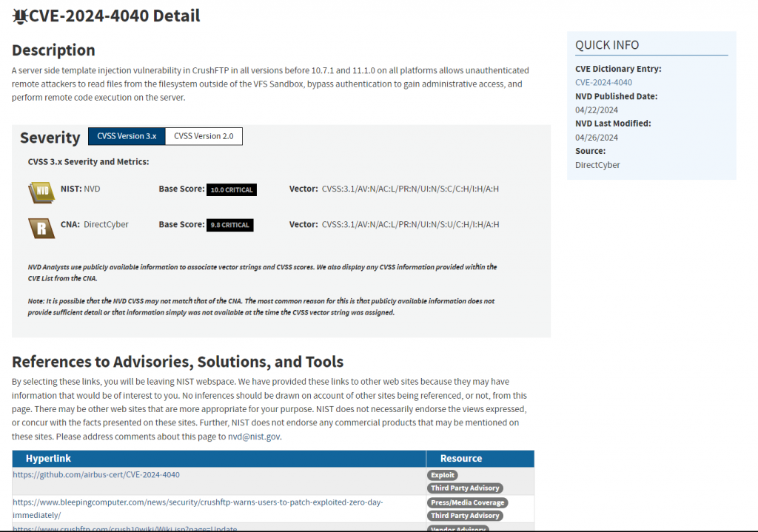Click the nvd@nist.gov email link
Viewport: 758px width, 532px height.
(254, 437)
